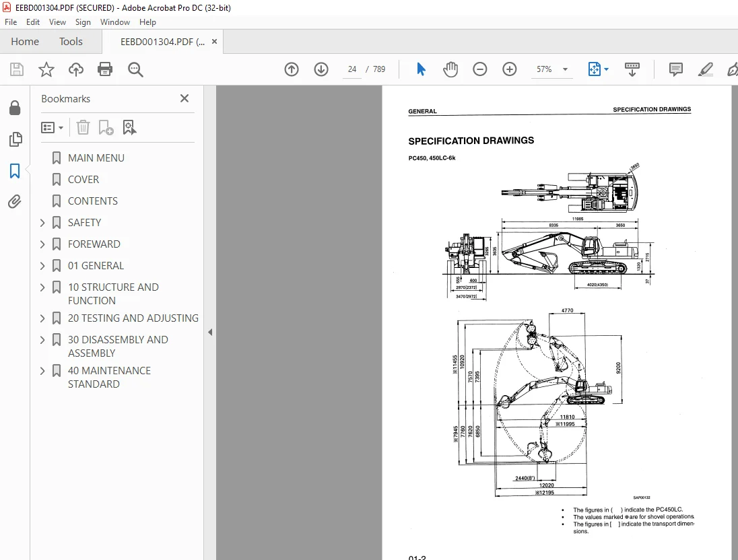Expand 20 TESTING AND ADJUSTING bookmark

click(x=42, y=318)
